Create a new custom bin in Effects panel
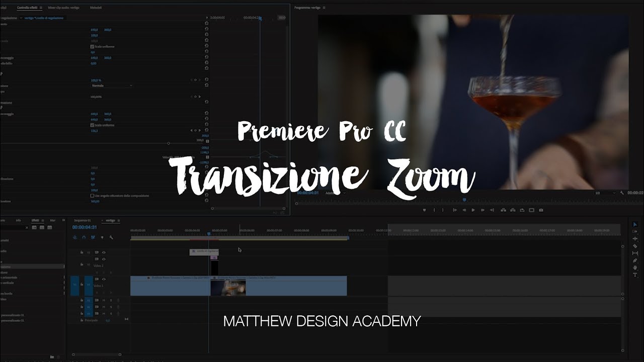644x362 pixels. click(x=52, y=356)
